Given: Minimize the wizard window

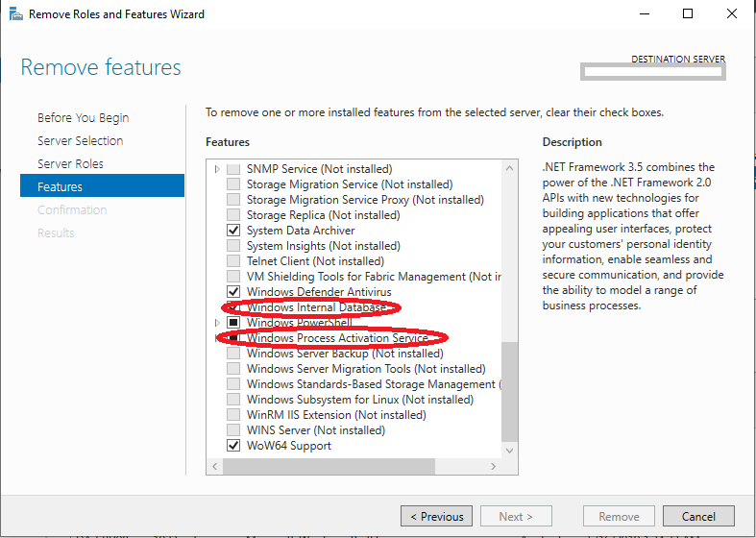Looking at the screenshot, I should coord(645,13).
